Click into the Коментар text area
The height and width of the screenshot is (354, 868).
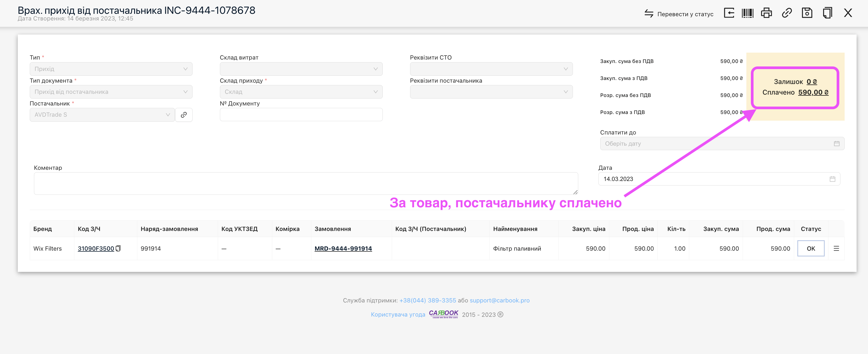coord(306,183)
